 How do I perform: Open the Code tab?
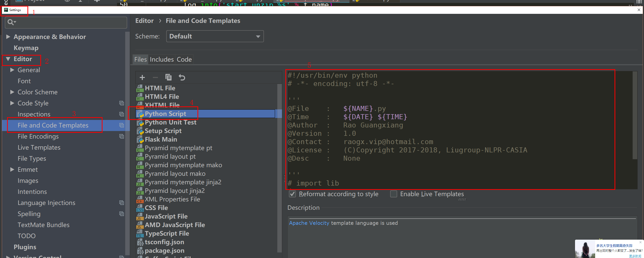[x=184, y=59]
